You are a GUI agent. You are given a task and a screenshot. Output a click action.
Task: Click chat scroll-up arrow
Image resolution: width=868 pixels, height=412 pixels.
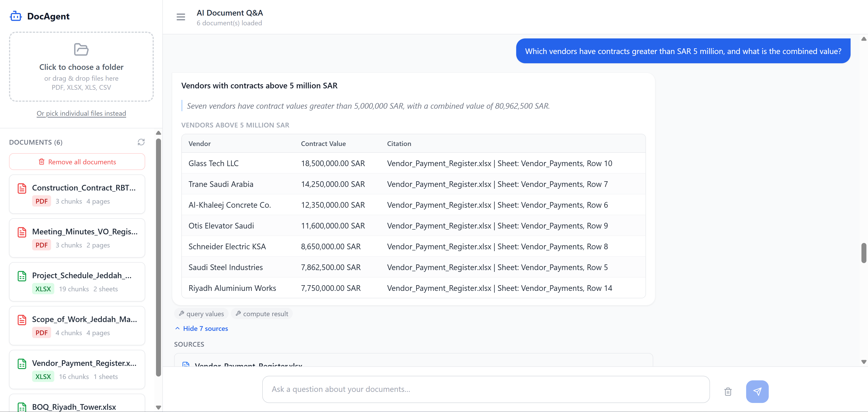[x=864, y=39]
